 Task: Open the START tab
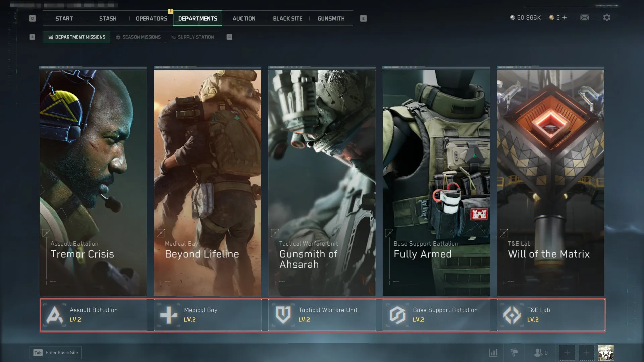point(64,19)
